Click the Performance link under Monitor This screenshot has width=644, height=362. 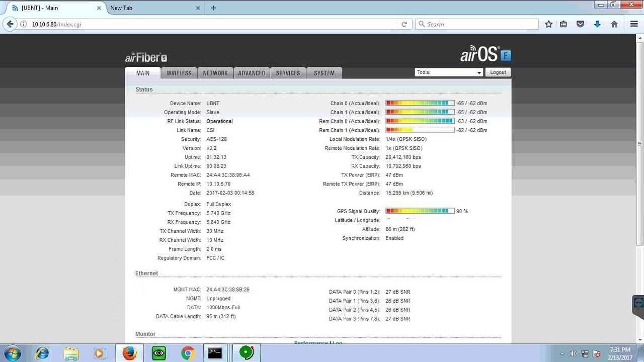[311, 343]
